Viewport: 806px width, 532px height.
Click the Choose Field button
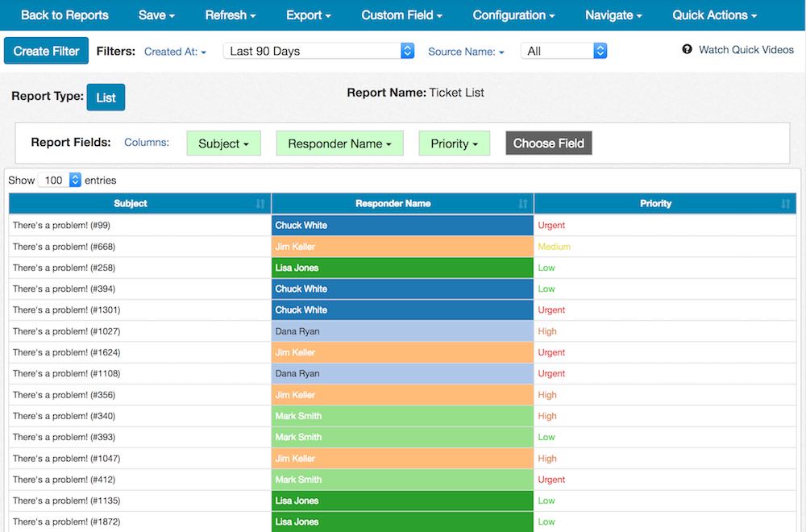click(549, 143)
